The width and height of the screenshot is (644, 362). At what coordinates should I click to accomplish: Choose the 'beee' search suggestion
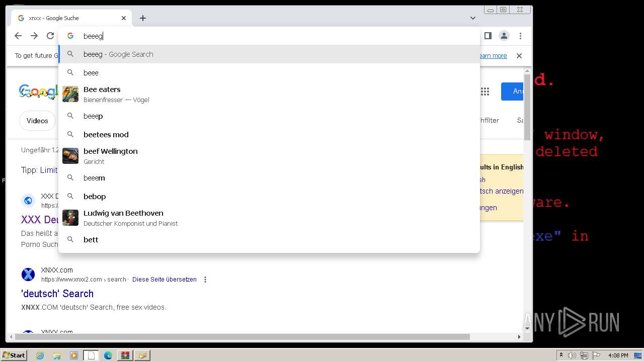tap(269, 73)
